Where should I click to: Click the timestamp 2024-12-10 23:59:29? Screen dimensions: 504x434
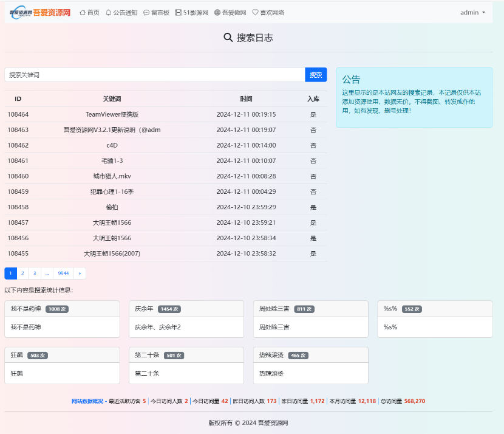coord(246,207)
